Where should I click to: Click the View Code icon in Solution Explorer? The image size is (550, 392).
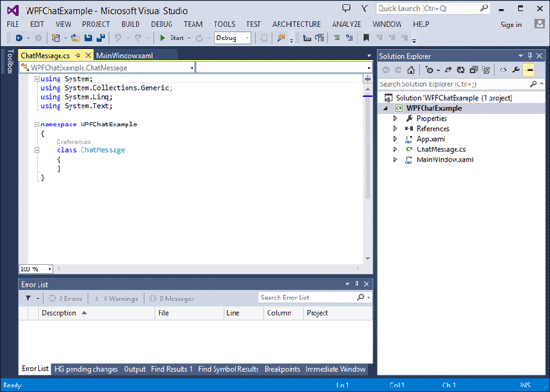click(503, 70)
